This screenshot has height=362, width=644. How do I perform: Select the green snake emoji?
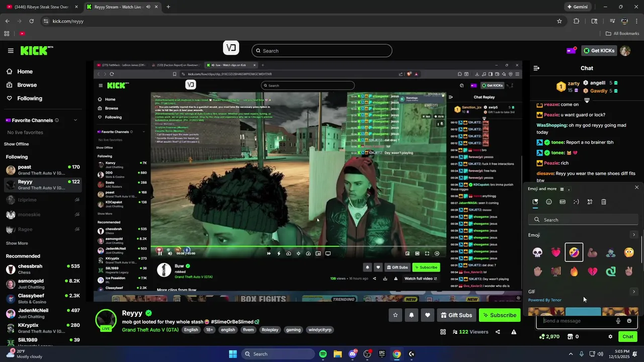click(x=611, y=271)
